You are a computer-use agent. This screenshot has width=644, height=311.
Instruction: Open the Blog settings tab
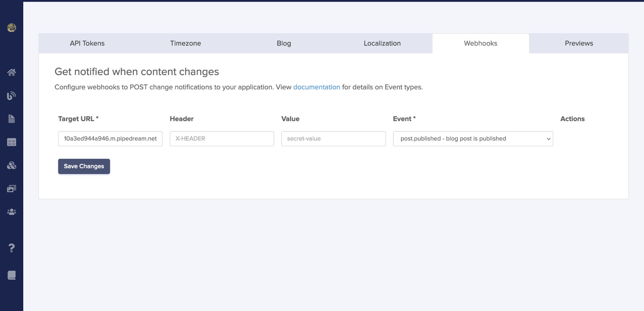point(284,43)
